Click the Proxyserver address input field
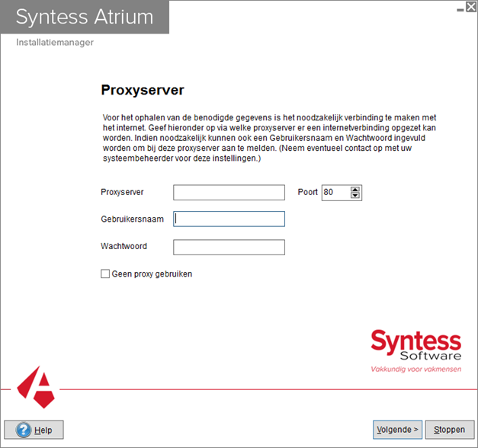The height and width of the screenshot is (448, 478). click(x=229, y=192)
